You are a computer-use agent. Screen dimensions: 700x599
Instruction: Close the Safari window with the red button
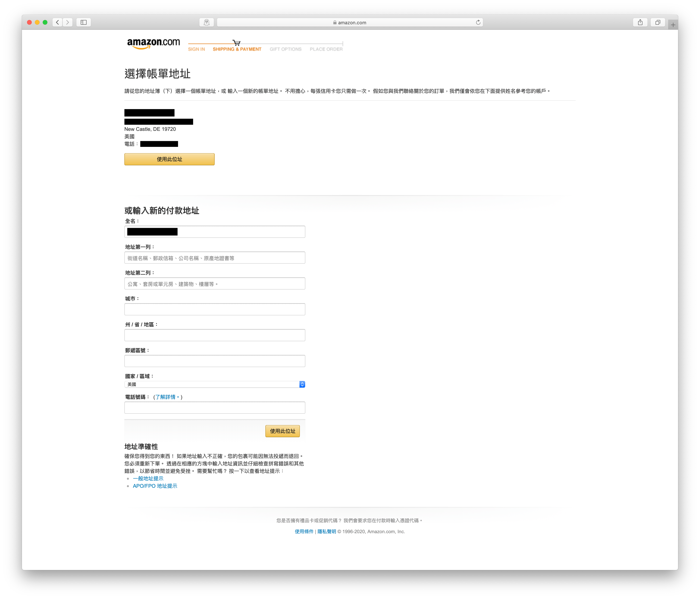pos(29,22)
